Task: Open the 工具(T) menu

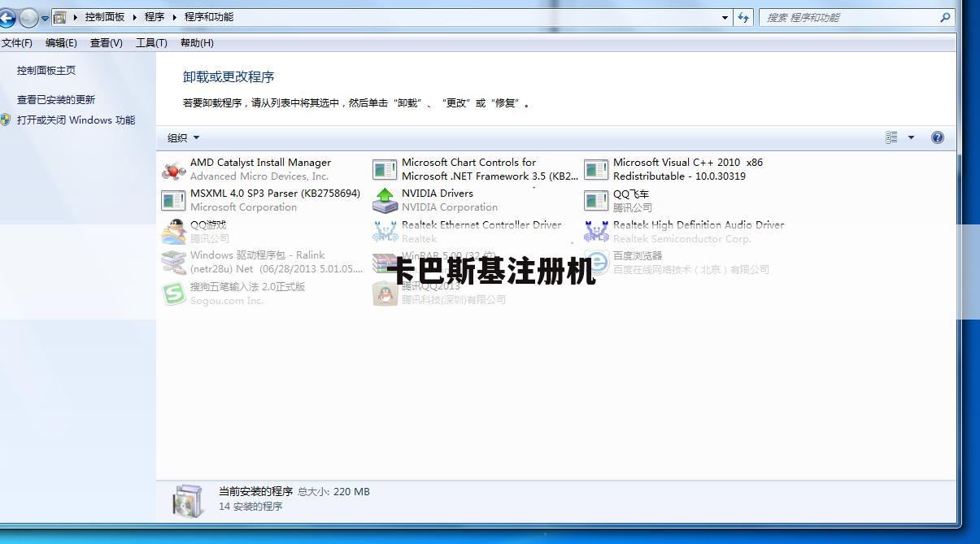Action: [151, 42]
